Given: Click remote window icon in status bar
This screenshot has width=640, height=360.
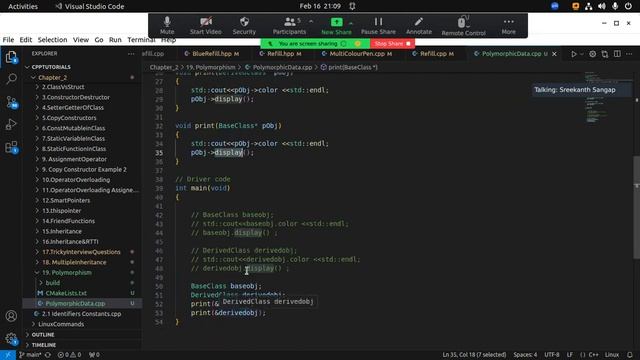Looking at the screenshot, I should point(7,355).
